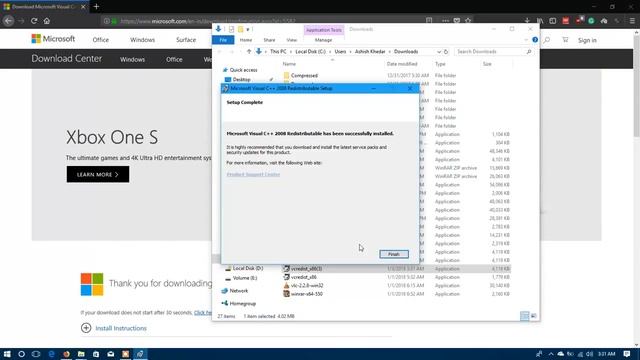Click the Windows link in Microsoft header
Image resolution: width=640 pixels, height=360 pixels.
142,40
